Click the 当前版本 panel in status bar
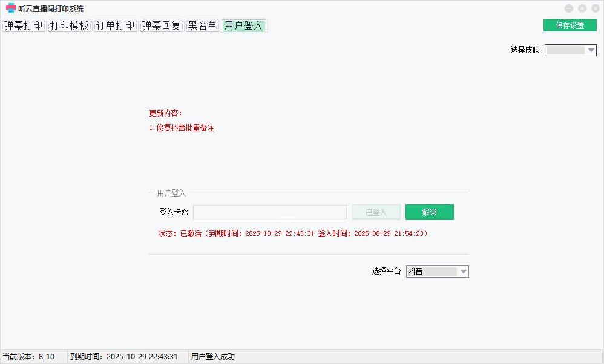The image size is (604, 364). point(29,357)
